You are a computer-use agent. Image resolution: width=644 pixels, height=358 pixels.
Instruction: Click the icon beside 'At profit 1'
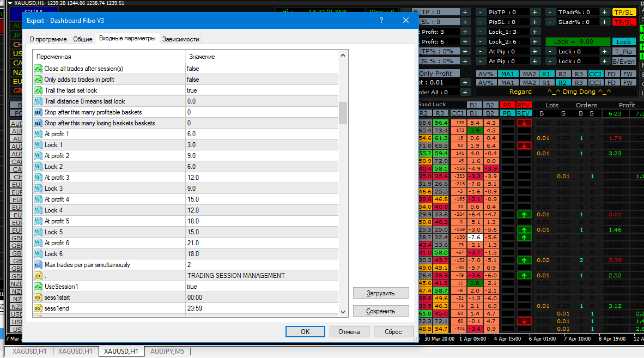pyautogui.click(x=38, y=134)
